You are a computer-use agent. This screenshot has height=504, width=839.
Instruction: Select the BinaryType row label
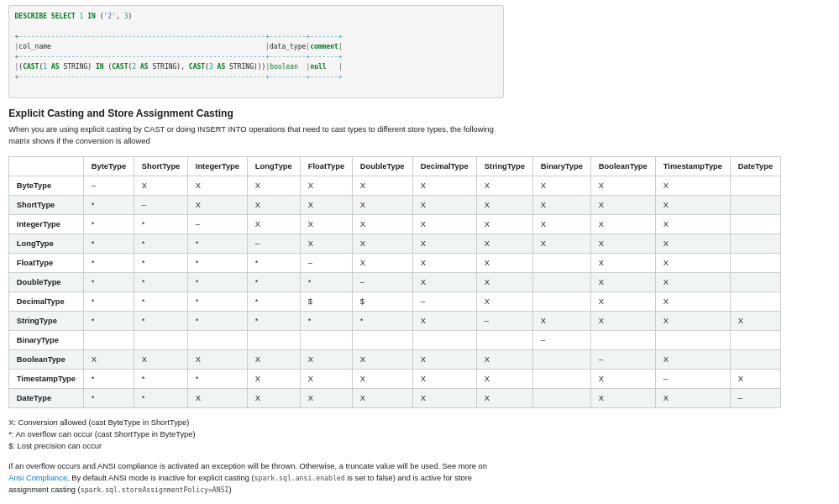tap(38, 340)
